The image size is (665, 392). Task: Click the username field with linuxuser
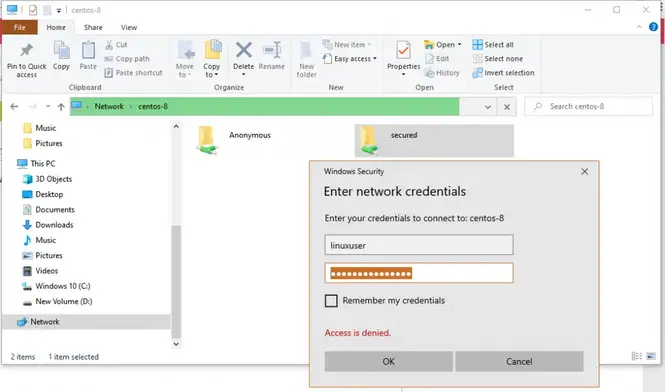coord(419,245)
